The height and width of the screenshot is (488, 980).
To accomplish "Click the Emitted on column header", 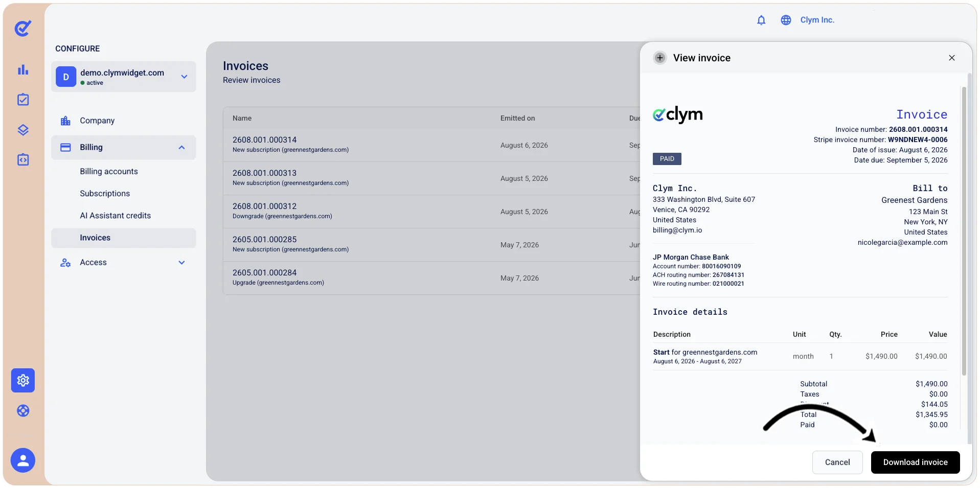I will (x=517, y=119).
